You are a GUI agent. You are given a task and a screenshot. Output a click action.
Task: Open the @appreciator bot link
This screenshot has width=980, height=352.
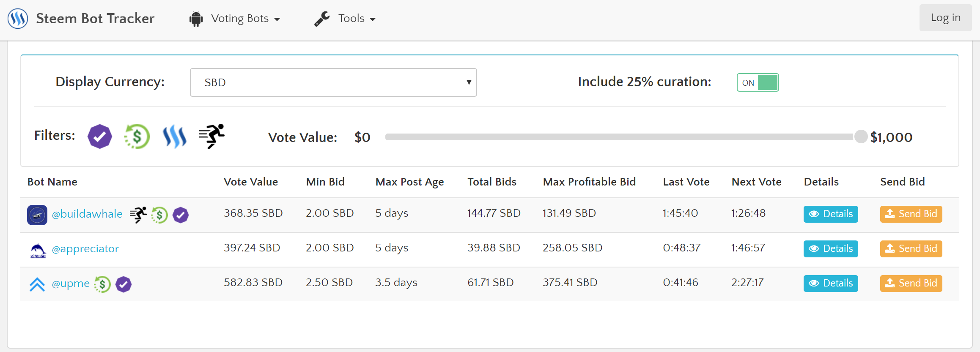[x=85, y=249]
